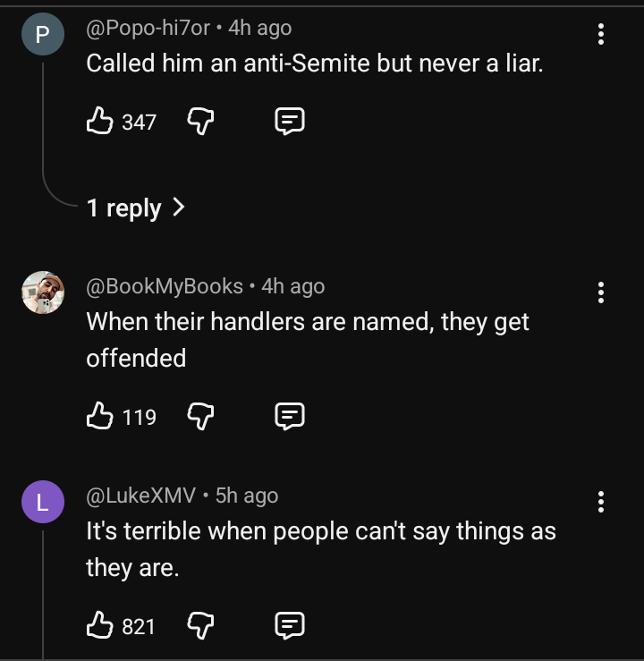Select the "It's terrible when people" comment text
Screen dimensions: 644x661
pyautogui.click(x=320, y=548)
